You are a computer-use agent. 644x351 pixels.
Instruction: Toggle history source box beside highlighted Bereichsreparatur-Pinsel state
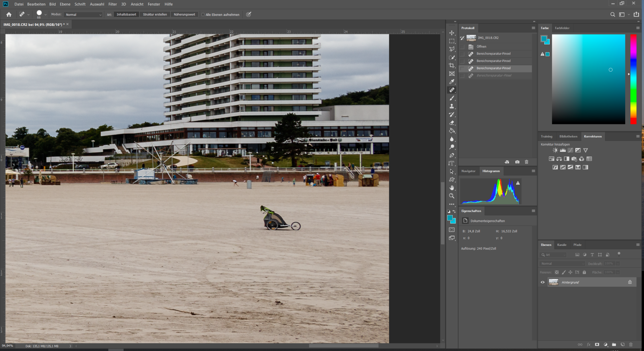[462, 68]
